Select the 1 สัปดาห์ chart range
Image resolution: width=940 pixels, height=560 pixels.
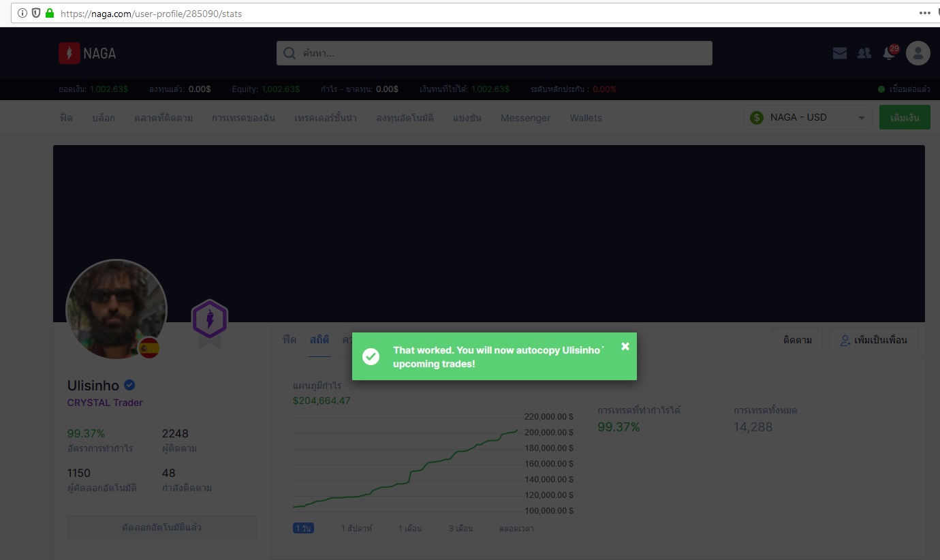point(357,528)
